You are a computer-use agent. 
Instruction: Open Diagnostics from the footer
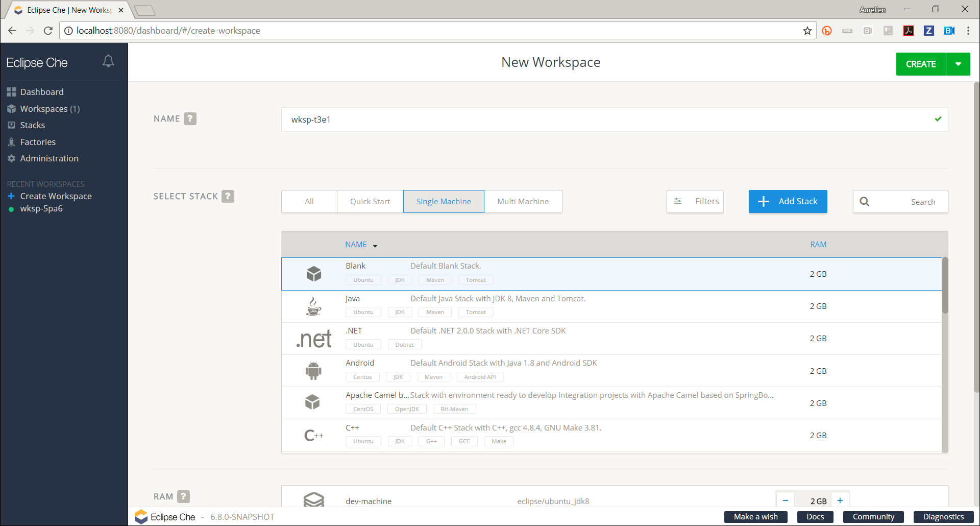(x=943, y=517)
